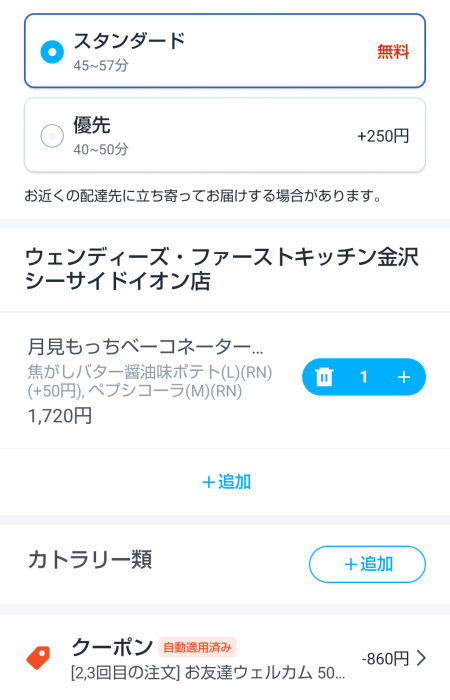This screenshot has width=450, height=700.
Task: Click the trash icon to remove item
Action: 324,377
